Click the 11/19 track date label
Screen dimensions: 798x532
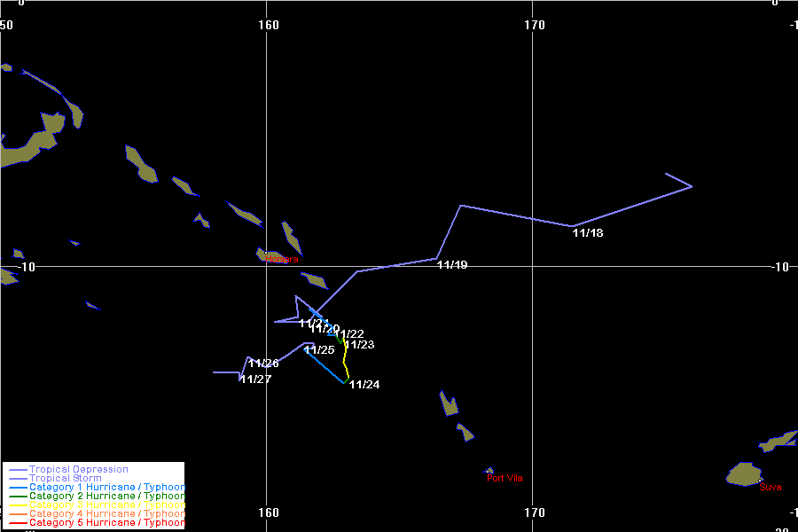pos(452,265)
